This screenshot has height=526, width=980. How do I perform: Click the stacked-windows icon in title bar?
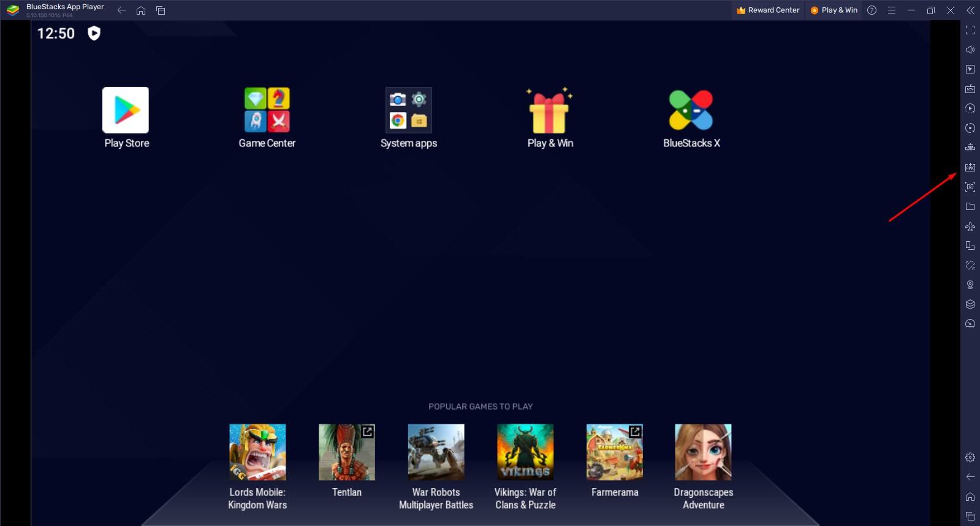point(161,10)
